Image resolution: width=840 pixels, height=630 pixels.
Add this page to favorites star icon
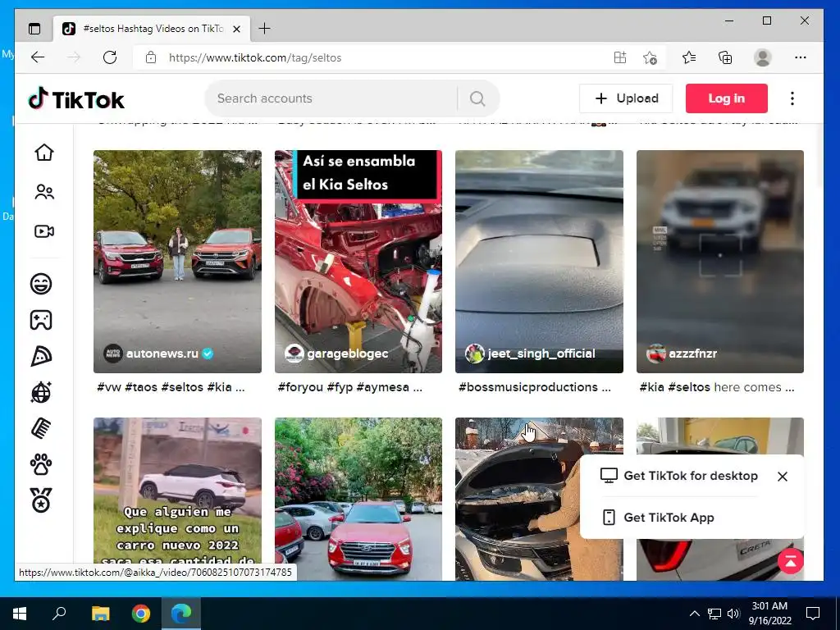(x=650, y=57)
